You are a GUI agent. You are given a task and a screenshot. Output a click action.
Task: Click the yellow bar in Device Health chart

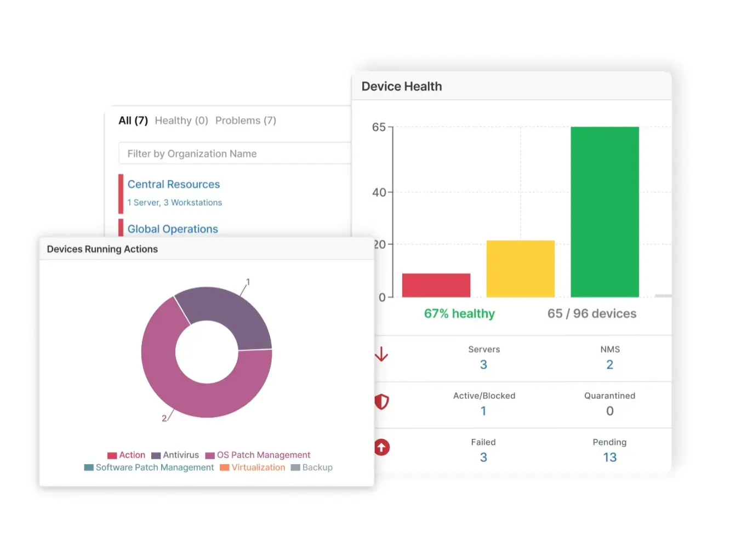(520, 268)
